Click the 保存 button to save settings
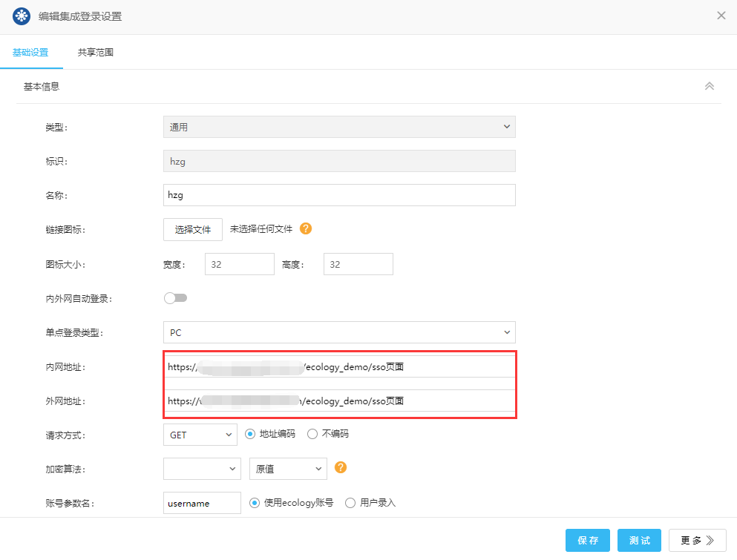The height and width of the screenshot is (560, 737). point(587,540)
